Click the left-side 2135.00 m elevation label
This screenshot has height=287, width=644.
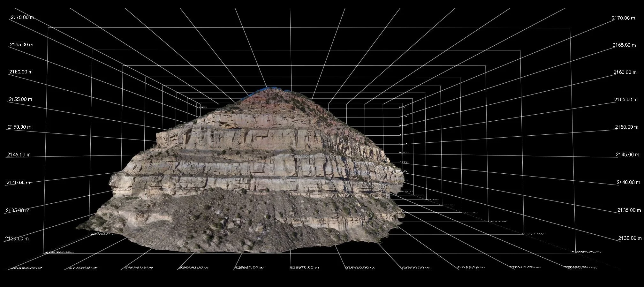pyautogui.click(x=18, y=211)
